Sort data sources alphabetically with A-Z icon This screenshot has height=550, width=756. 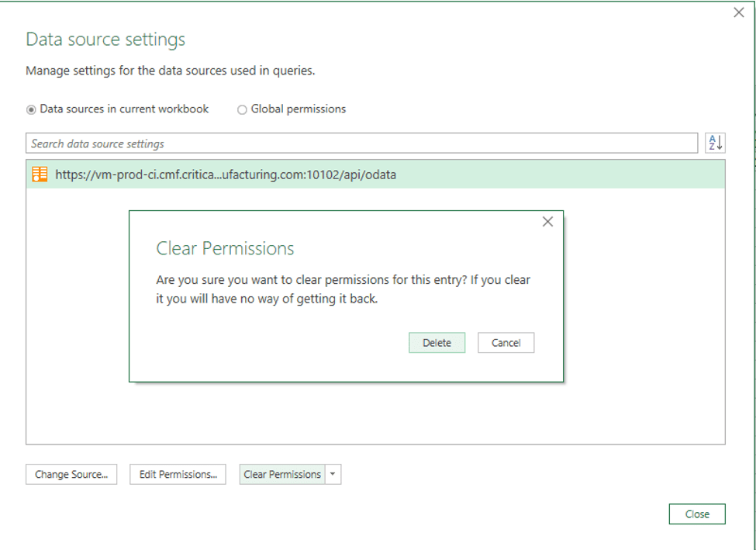[x=715, y=143]
